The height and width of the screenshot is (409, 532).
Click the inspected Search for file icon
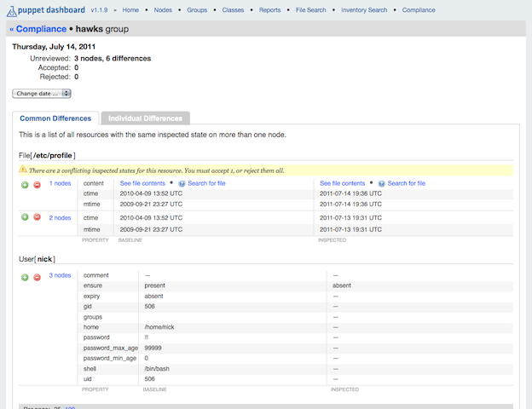coord(381,183)
